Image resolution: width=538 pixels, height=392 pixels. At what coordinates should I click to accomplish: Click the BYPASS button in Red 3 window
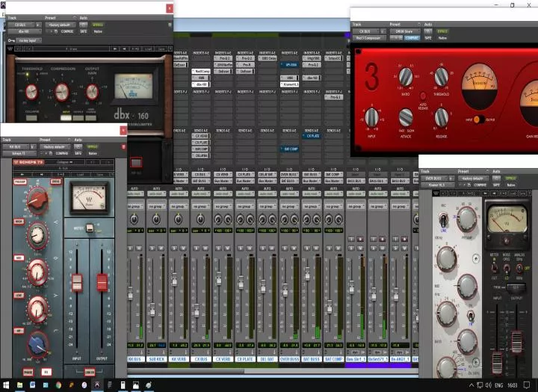tap(442, 31)
